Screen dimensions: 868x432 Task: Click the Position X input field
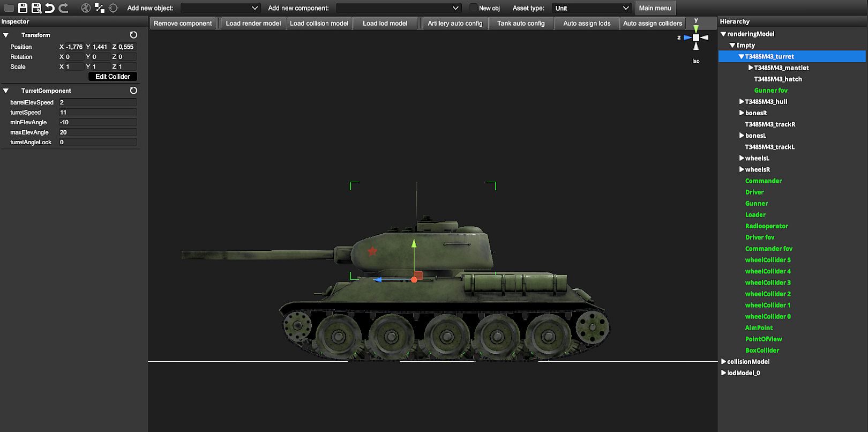pos(74,47)
